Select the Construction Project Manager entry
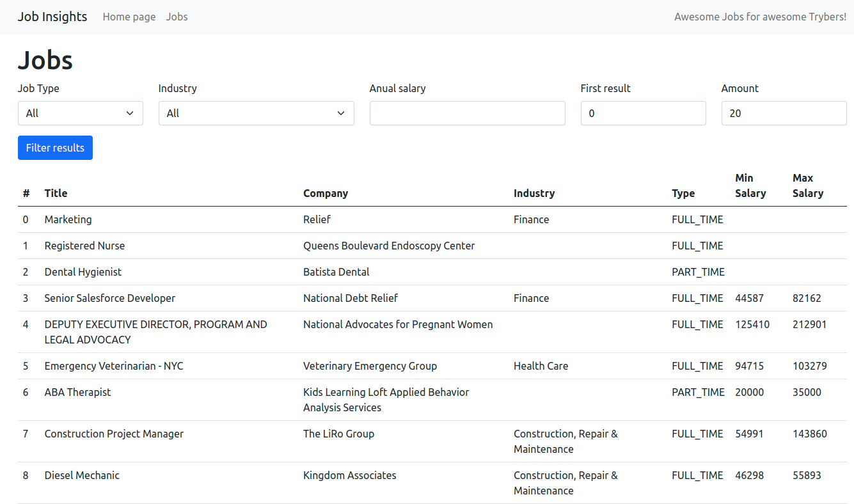 point(114,434)
